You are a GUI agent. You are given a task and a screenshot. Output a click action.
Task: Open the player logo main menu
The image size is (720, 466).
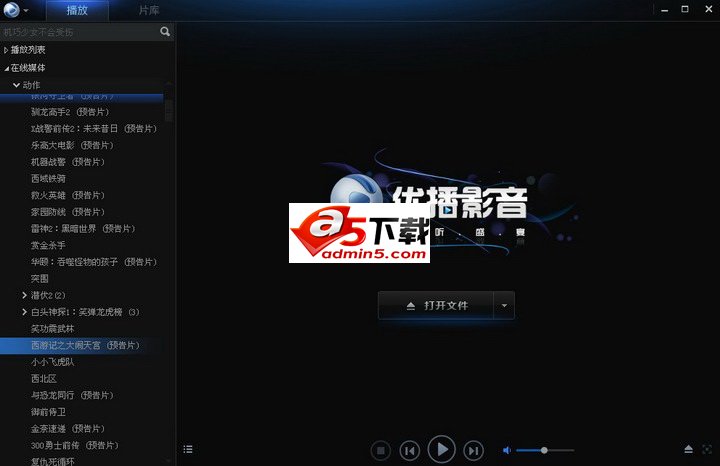pyautogui.click(x=11, y=10)
